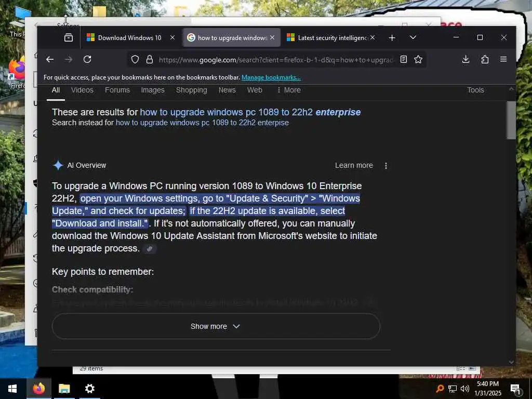Open corrected query 'enterprise' results link
Image resolution: width=532 pixels, height=399 pixels.
[x=250, y=112]
